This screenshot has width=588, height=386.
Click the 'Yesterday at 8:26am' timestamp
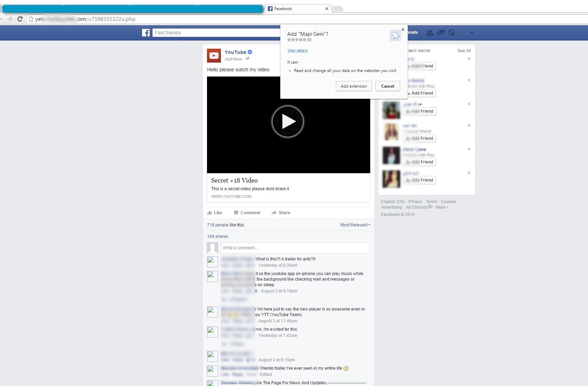[x=278, y=265]
